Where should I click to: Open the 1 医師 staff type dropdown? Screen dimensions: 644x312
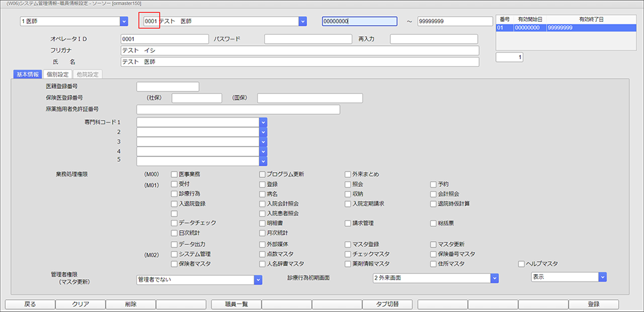[x=124, y=21]
